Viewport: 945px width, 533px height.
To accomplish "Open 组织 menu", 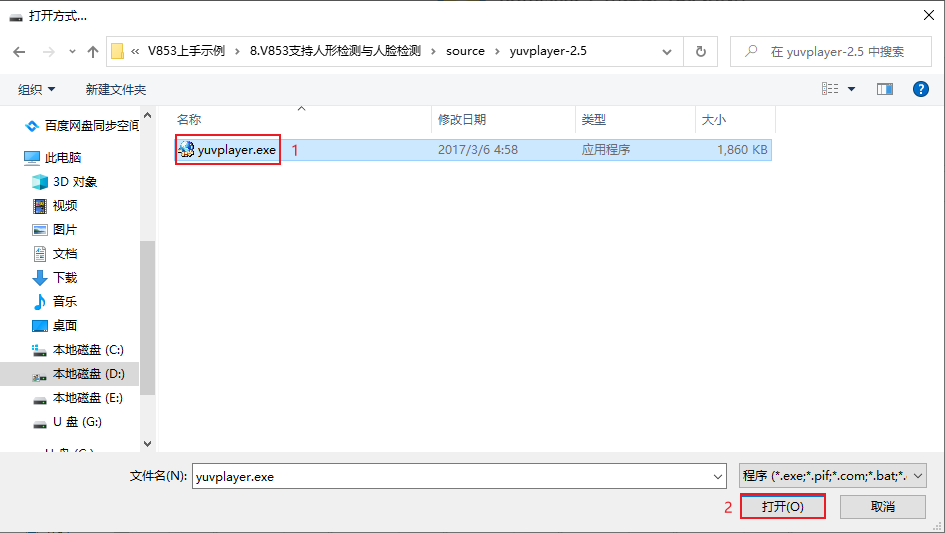I will pyautogui.click(x=36, y=90).
